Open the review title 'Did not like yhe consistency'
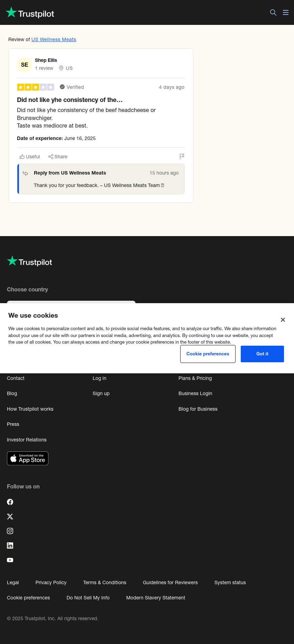294x644 pixels. click(70, 100)
